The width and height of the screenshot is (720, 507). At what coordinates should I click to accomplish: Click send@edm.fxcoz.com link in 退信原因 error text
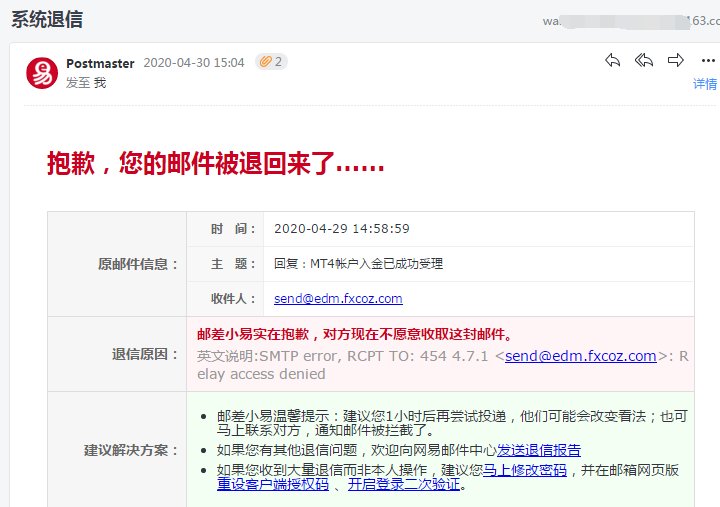pos(580,356)
